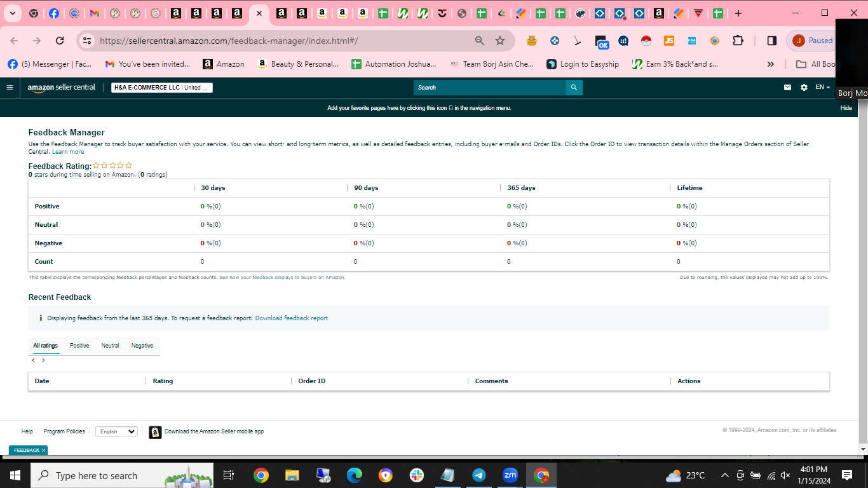Open Slack from the taskbar
868x488 pixels.
(417, 475)
